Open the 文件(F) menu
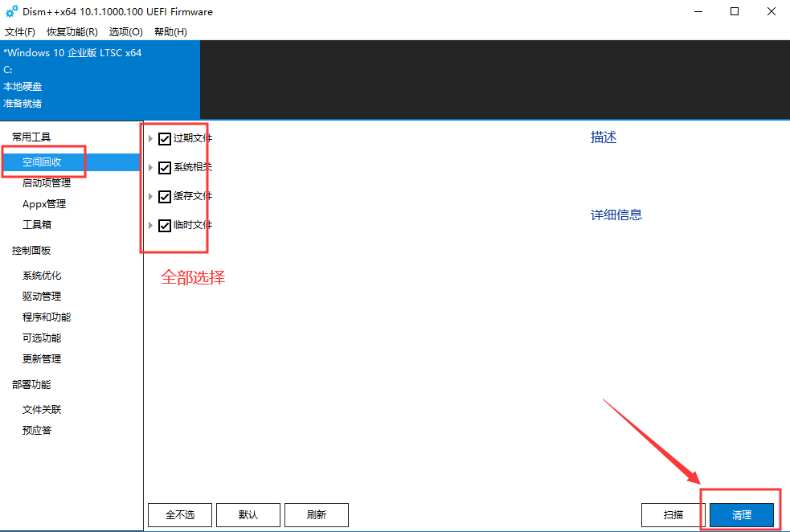Image resolution: width=790 pixels, height=532 pixels. (19, 31)
